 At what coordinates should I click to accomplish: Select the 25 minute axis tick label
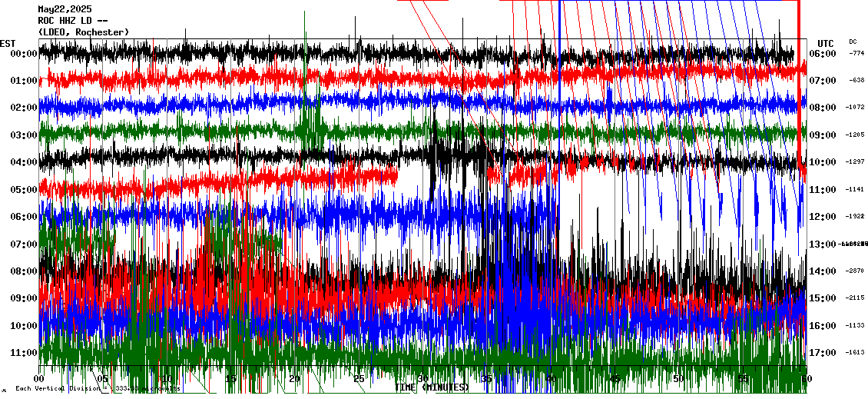click(x=358, y=379)
